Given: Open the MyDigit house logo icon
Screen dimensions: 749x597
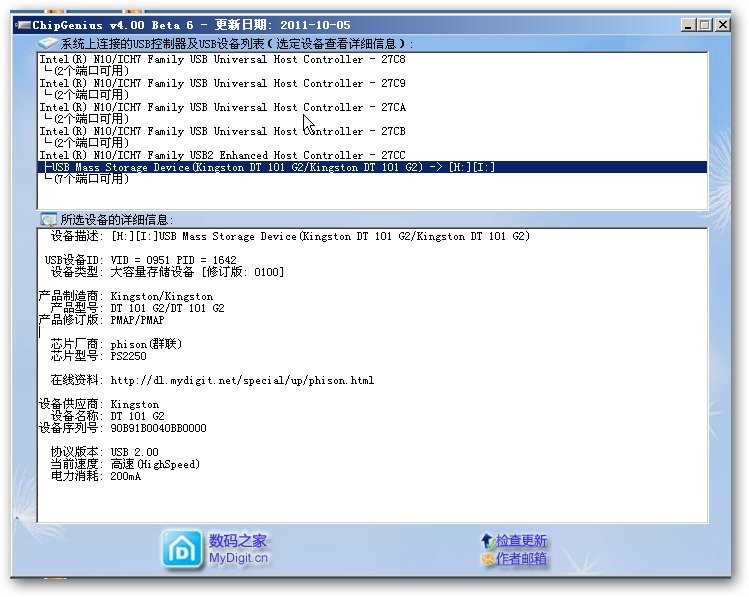Looking at the screenshot, I should (x=182, y=549).
